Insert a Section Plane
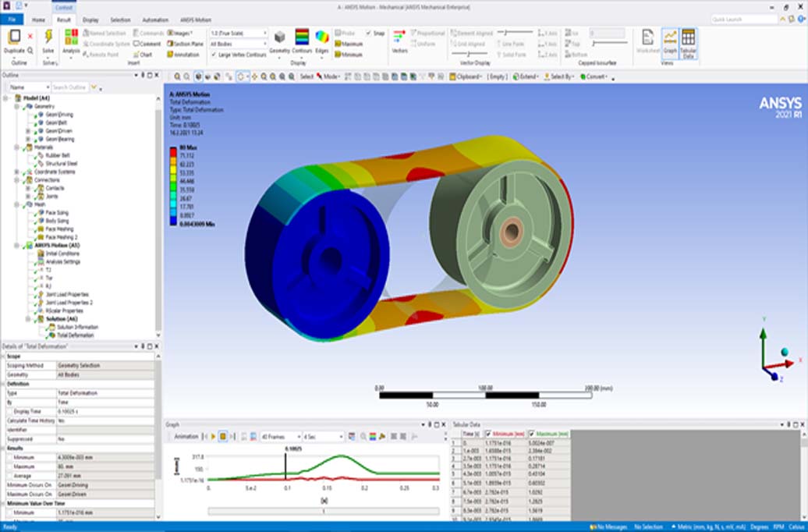The image size is (808, 532). coord(185,44)
